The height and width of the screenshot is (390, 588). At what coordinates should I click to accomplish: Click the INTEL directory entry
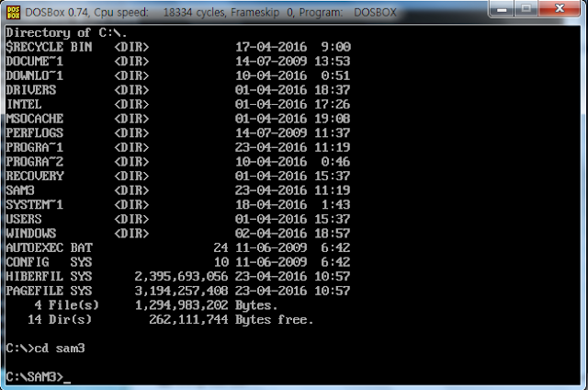(25, 107)
